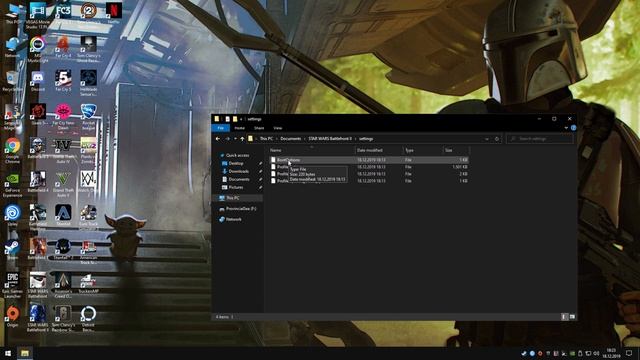Image resolution: width=640 pixels, height=360 pixels.
Task: Select the MSI Mystic Light shortcut
Action: (x=38, y=49)
